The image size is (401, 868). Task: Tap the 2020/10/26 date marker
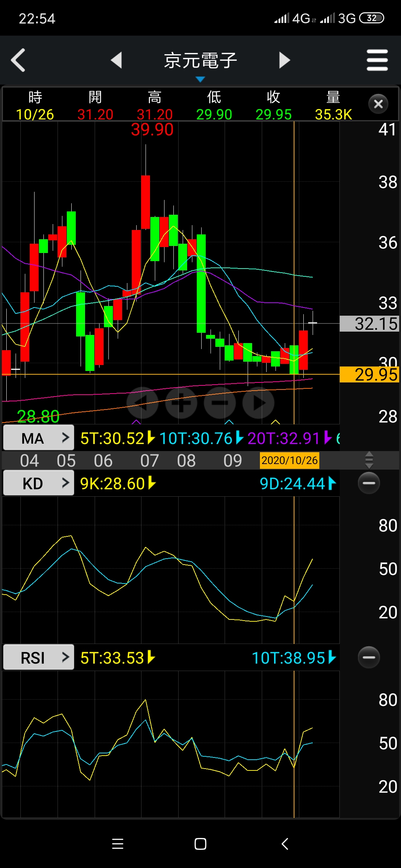[x=289, y=460]
